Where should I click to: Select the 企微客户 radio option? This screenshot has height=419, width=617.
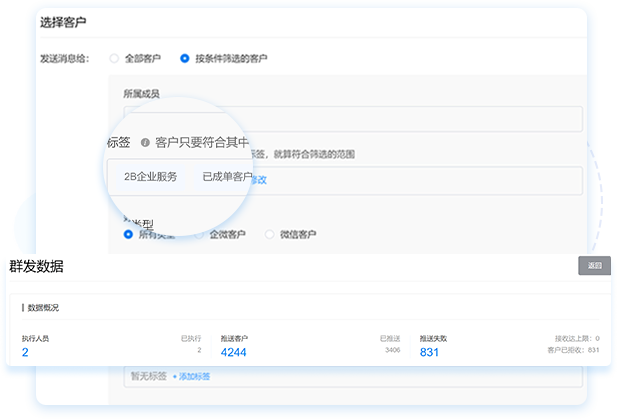click(x=199, y=234)
